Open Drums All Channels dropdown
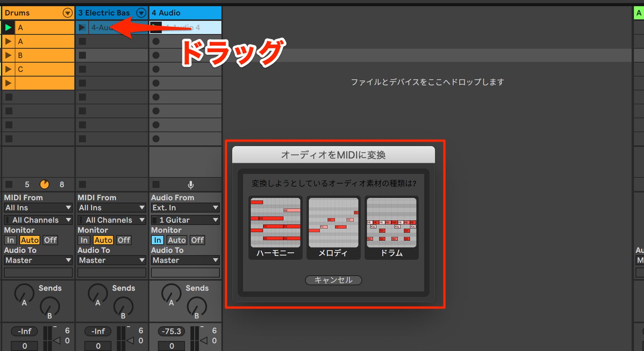The width and height of the screenshot is (644, 351). (38, 220)
